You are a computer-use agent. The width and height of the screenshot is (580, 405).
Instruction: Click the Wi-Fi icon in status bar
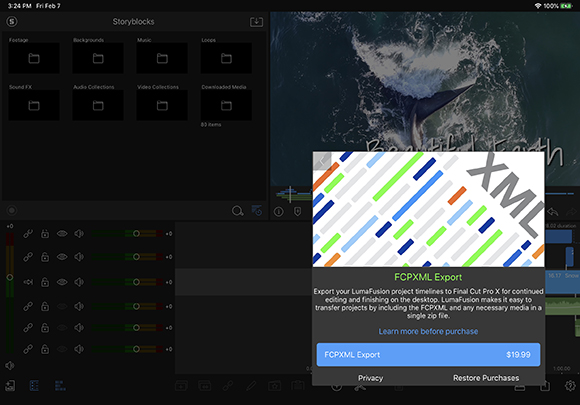[x=538, y=6]
